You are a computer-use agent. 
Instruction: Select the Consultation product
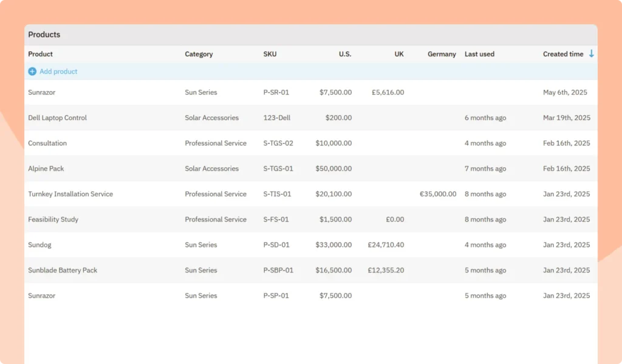coord(47,143)
